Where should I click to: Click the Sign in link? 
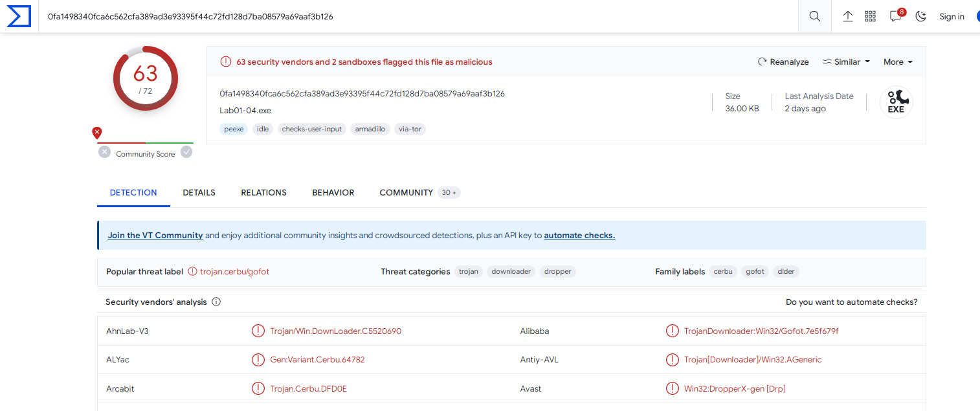point(952,17)
